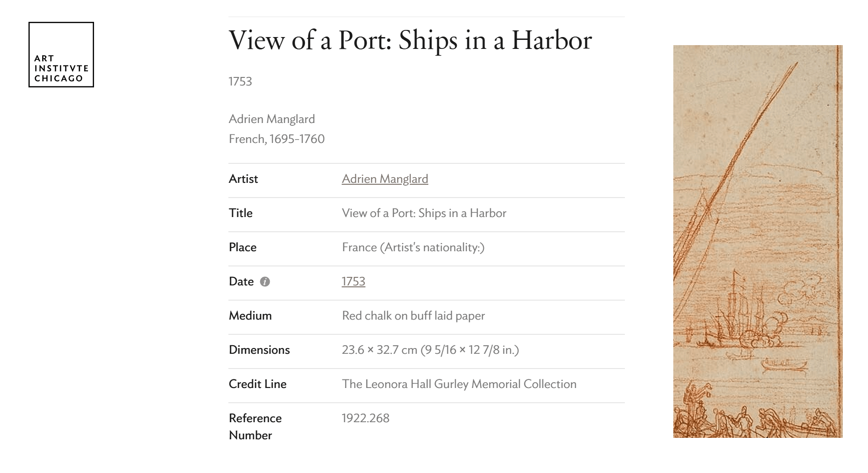Select the 'Dimensions' row label
Image resolution: width=868 pixels, height=473 pixels.
(259, 350)
